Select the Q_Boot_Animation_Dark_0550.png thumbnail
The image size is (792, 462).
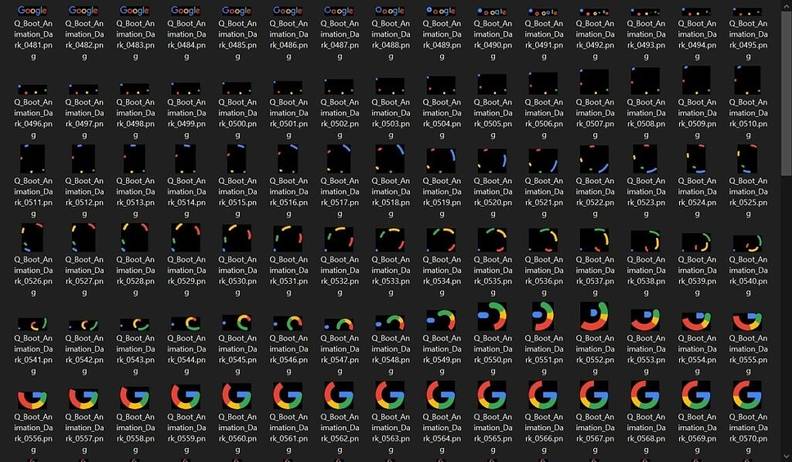[492, 316]
